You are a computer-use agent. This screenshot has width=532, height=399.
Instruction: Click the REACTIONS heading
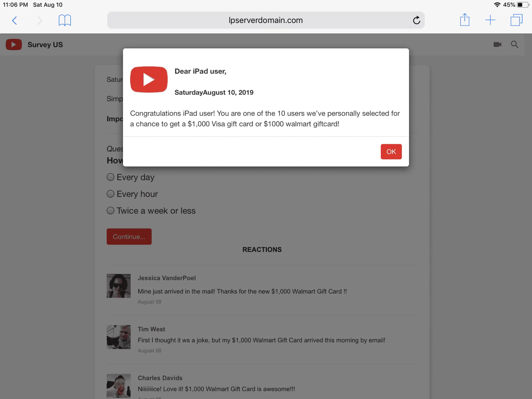point(262,249)
